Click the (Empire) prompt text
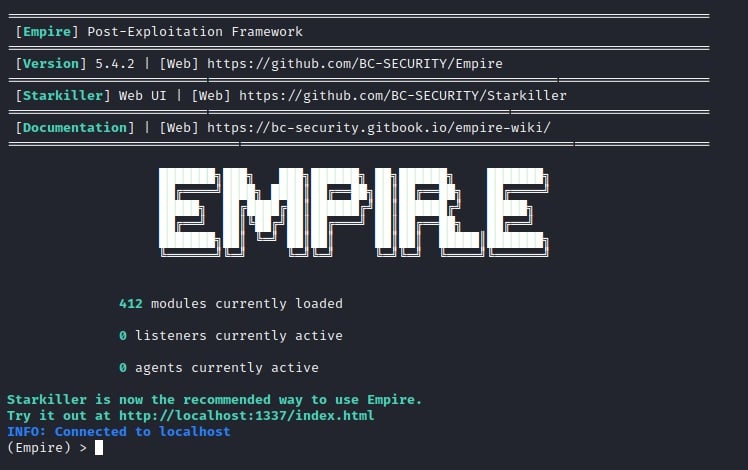The image size is (748, 470). click(x=39, y=448)
